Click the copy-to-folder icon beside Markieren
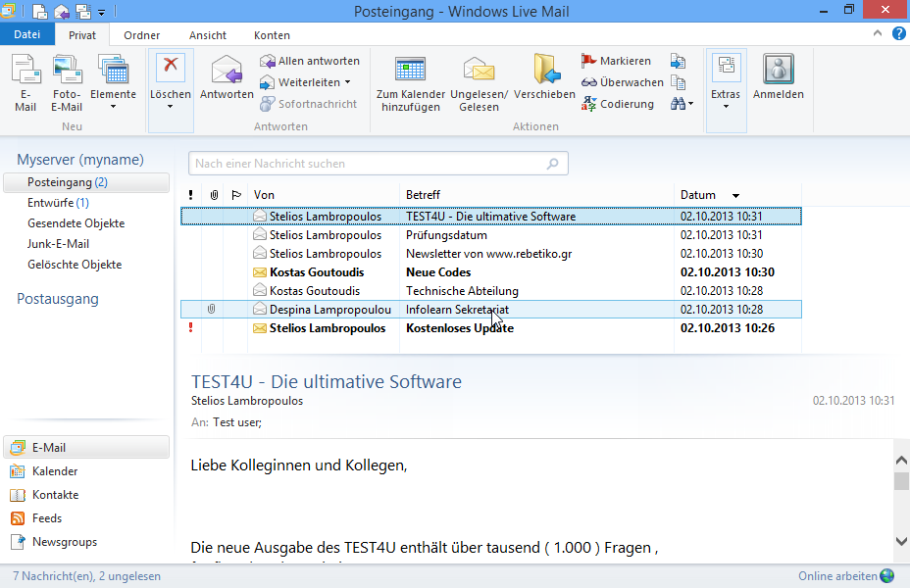This screenshot has width=910, height=588. [x=678, y=61]
